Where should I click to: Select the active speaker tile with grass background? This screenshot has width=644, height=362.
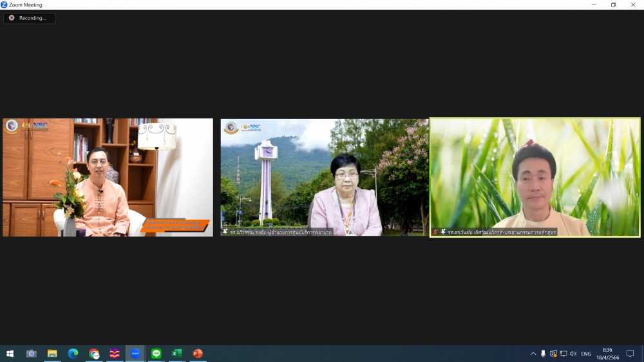tap(535, 177)
